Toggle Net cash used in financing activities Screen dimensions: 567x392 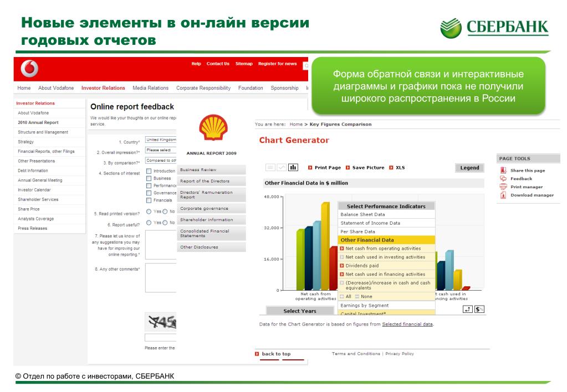pos(342,274)
